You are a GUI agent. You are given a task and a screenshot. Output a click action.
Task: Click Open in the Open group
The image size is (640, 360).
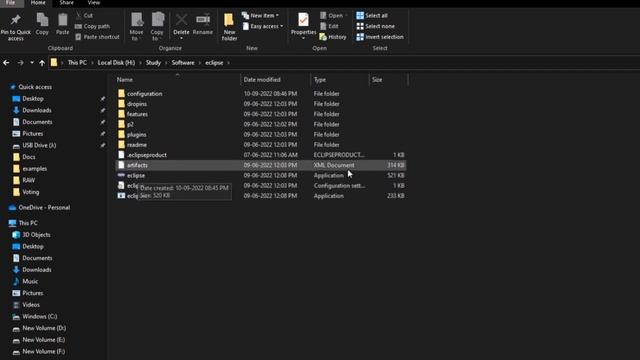point(331,16)
